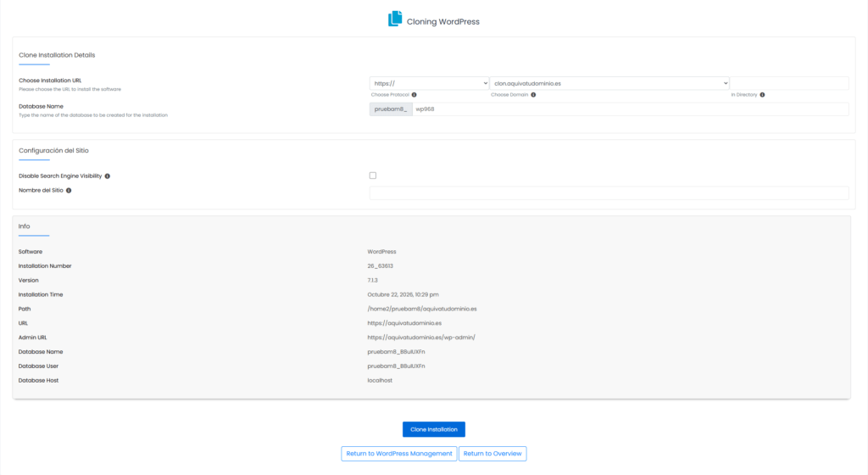Click the Database User row label
The width and height of the screenshot is (868, 475).
pos(38,366)
